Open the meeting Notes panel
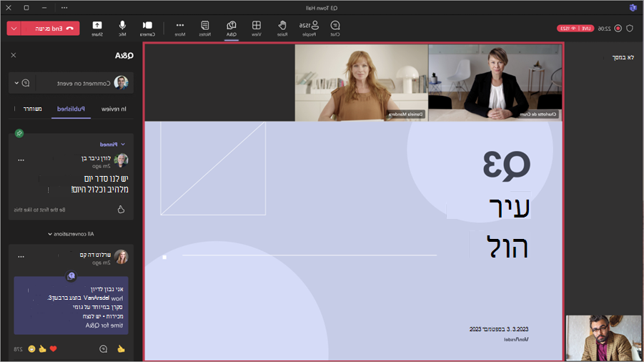Viewport: 644px width, 362px height. [x=205, y=29]
